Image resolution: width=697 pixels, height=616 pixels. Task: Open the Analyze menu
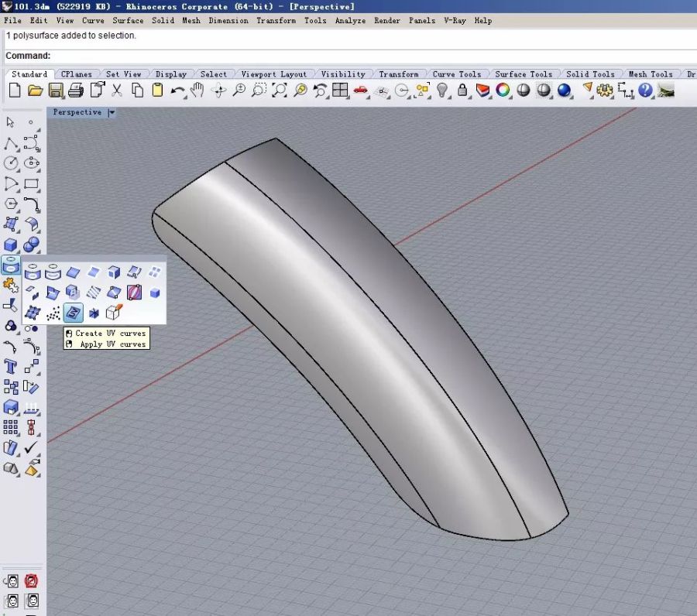click(x=350, y=21)
